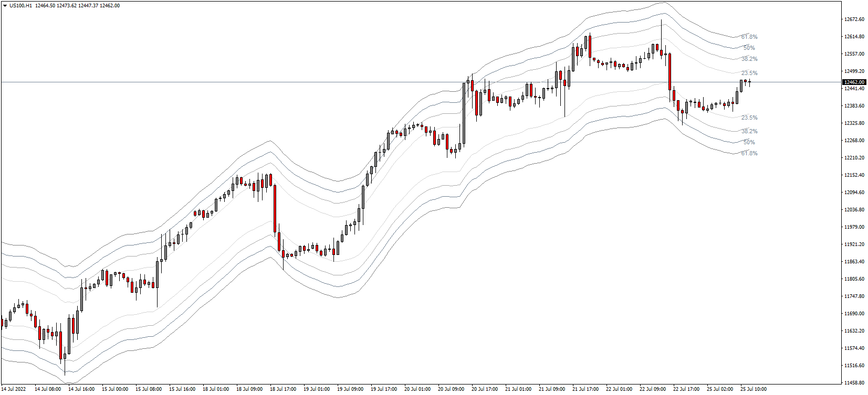
Task: Click the 12383.60 price scale label
Action: click(x=854, y=106)
